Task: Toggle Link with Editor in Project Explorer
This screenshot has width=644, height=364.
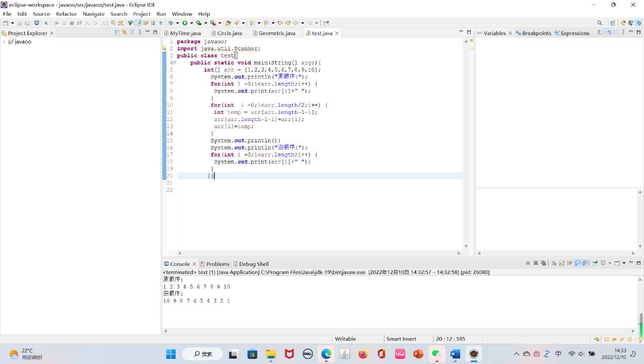Action: (124, 33)
